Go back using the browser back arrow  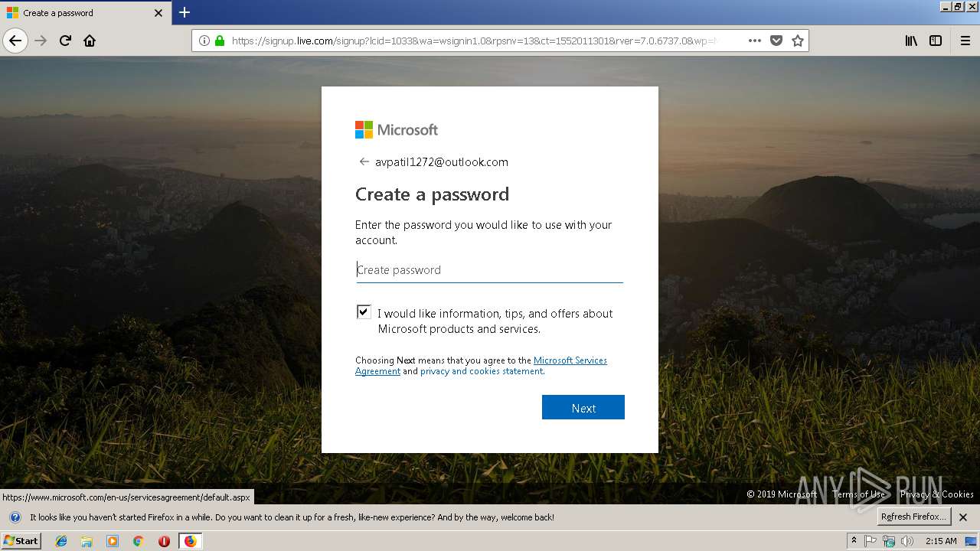(x=15, y=41)
